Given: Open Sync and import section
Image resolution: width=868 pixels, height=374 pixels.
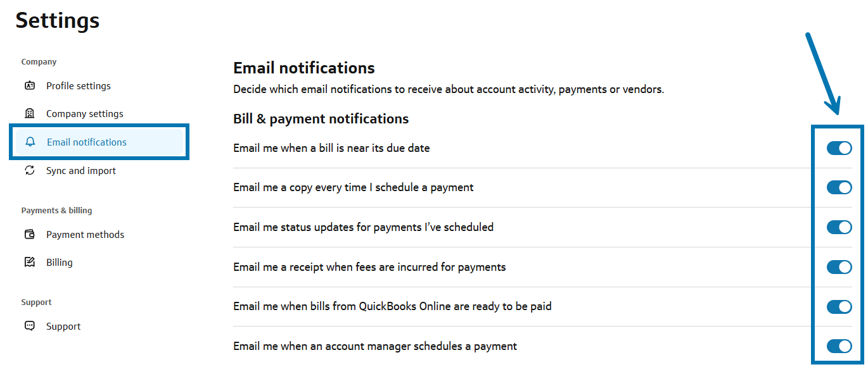Looking at the screenshot, I should tap(81, 170).
